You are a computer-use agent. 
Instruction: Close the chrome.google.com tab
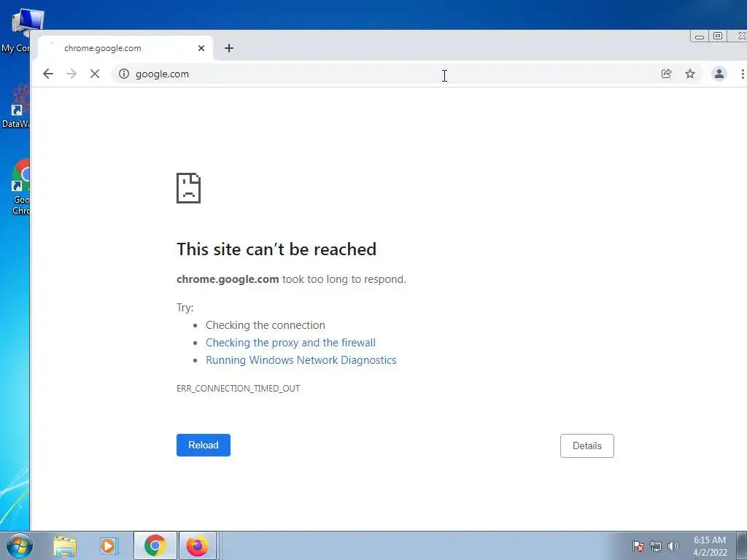tap(201, 48)
